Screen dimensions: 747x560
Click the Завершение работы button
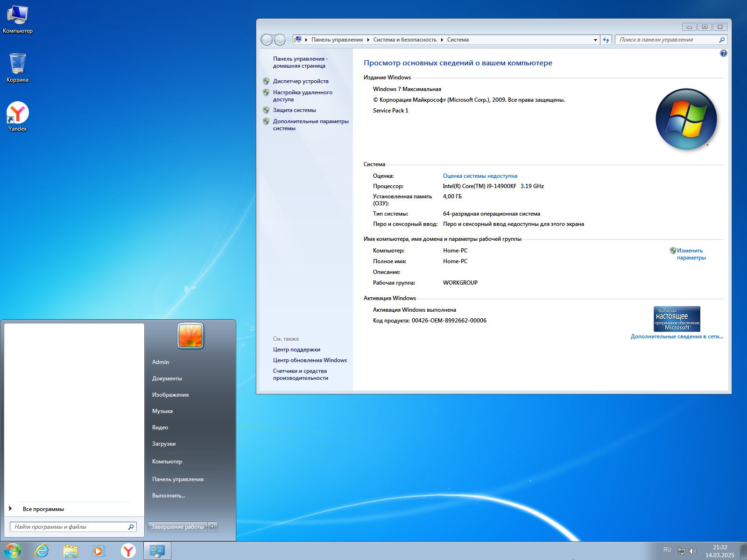(177, 527)
